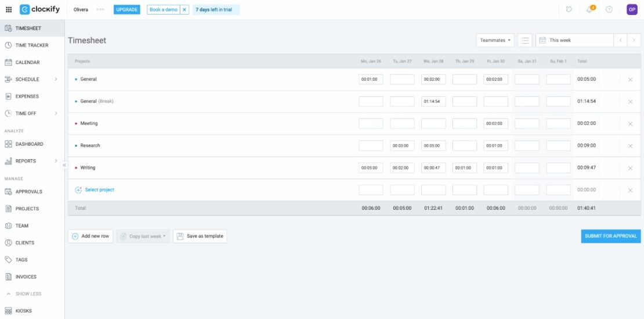
Task: Click the Research project name
Action: point(90,145)
